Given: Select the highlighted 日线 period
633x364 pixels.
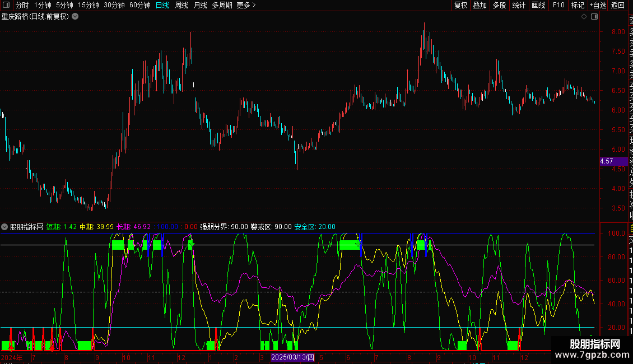Looking at the screenshot, I should [x=162, y=5].
